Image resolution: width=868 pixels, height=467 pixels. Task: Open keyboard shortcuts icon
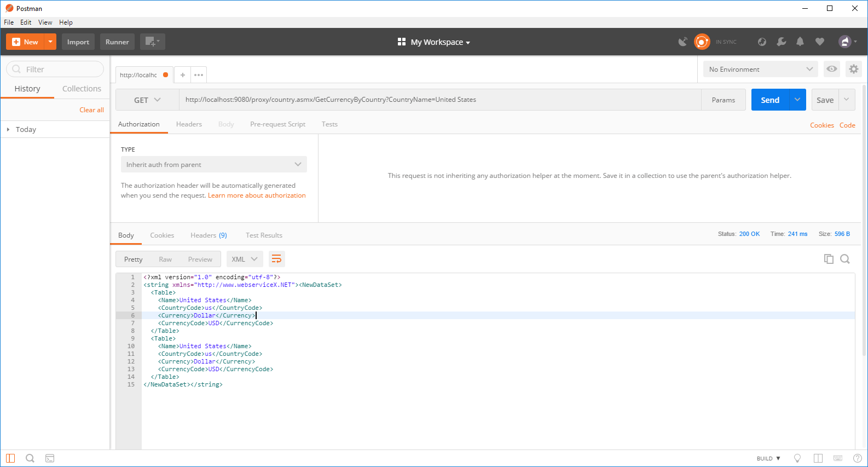(x=838, y=458)
